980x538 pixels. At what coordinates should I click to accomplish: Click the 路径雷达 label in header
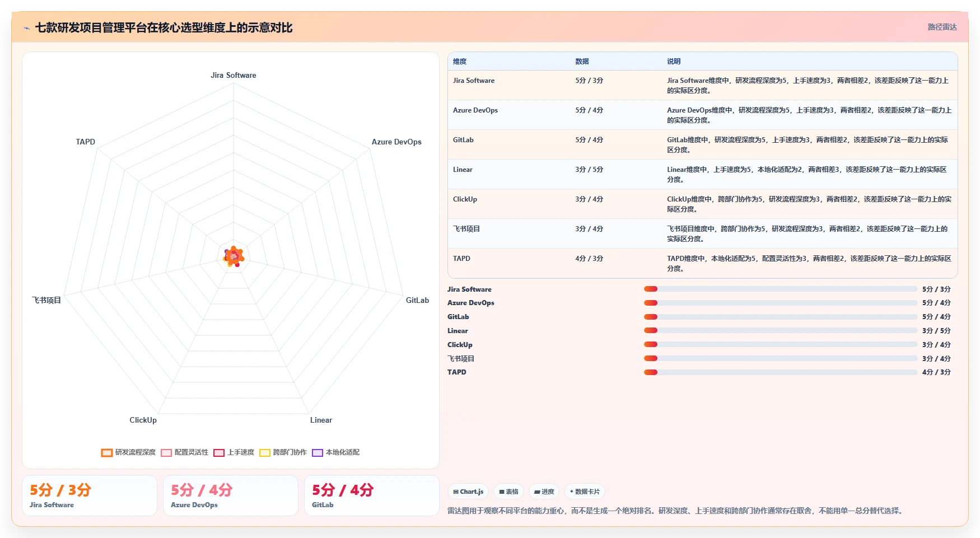coord(942,27)
